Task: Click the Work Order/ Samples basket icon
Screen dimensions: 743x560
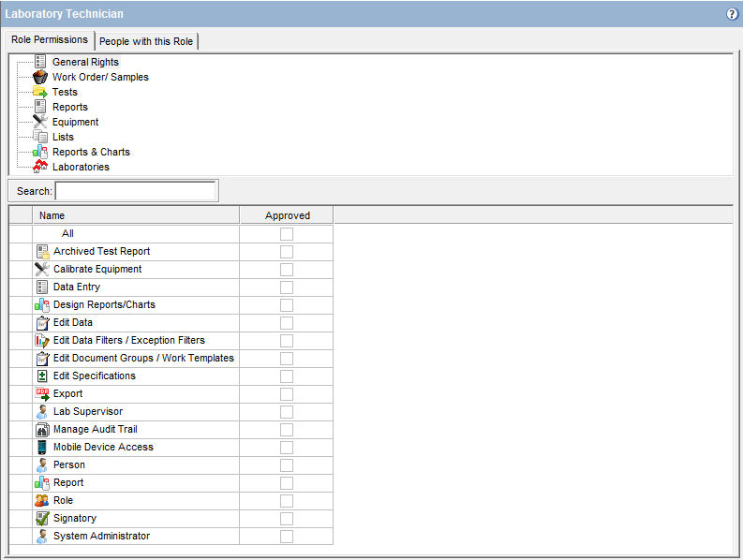Action: (40, 77)
